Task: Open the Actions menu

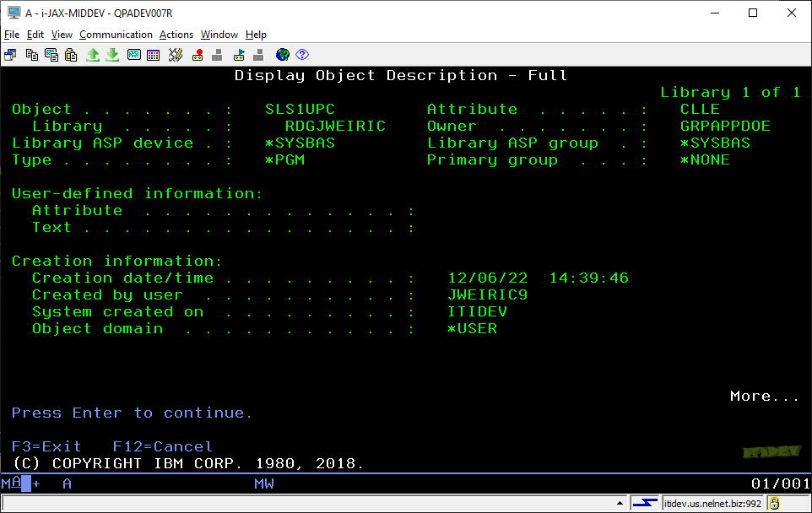Action: click(x=176, y=35)
